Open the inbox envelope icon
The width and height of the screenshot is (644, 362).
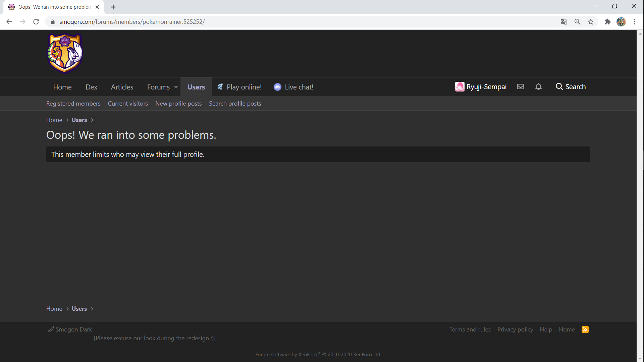coord(520,87)
